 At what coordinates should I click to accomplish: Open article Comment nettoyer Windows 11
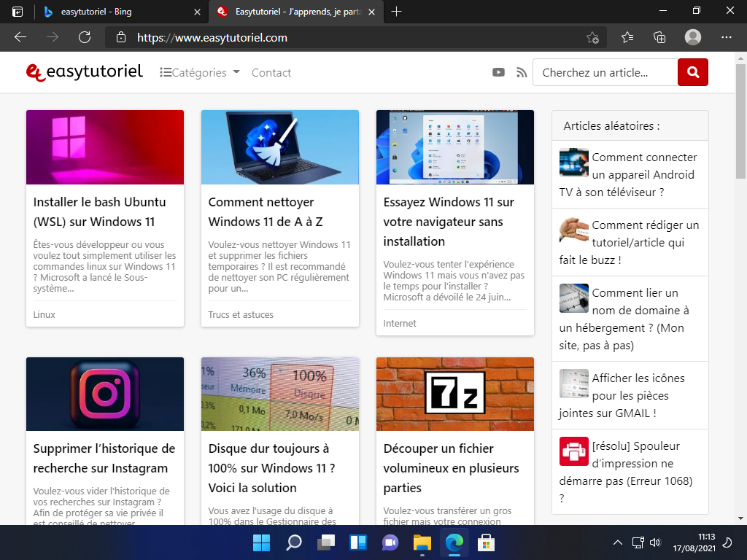(x=266, y=212)
